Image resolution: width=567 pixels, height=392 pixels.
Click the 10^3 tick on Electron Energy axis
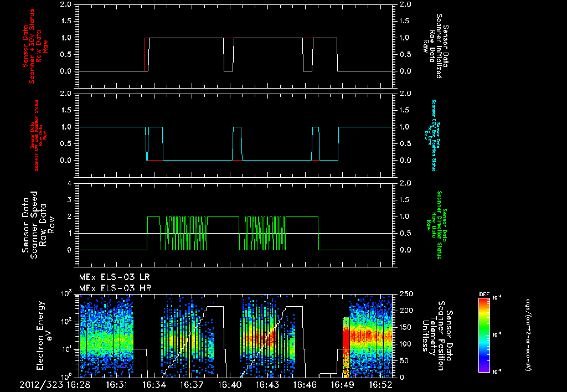(x=66, y=293)
